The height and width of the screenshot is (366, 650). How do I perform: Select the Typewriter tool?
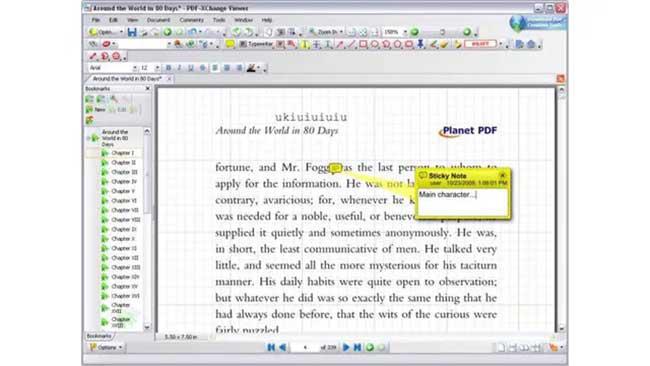[x=257, y=44]
